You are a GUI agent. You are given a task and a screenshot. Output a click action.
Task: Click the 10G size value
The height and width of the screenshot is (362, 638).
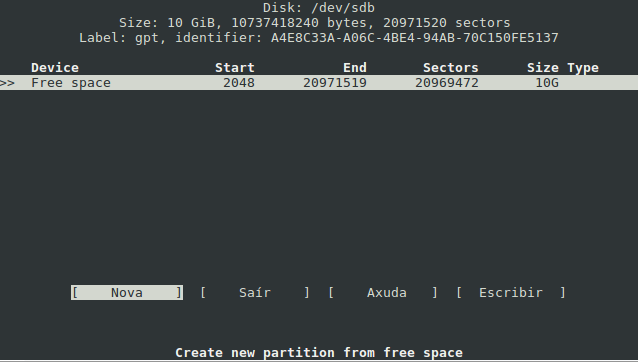coord(547,83)
